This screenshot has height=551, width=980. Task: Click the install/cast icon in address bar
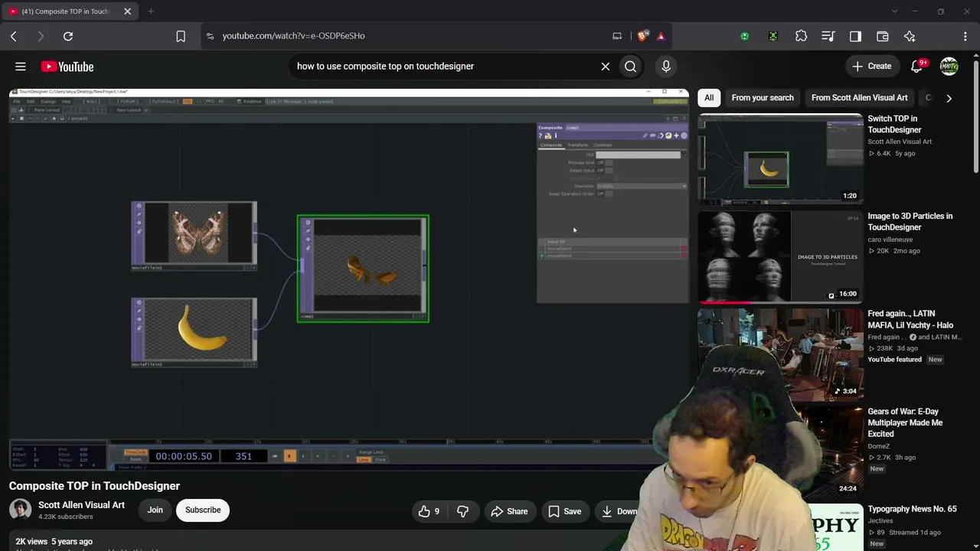point(617,36)
